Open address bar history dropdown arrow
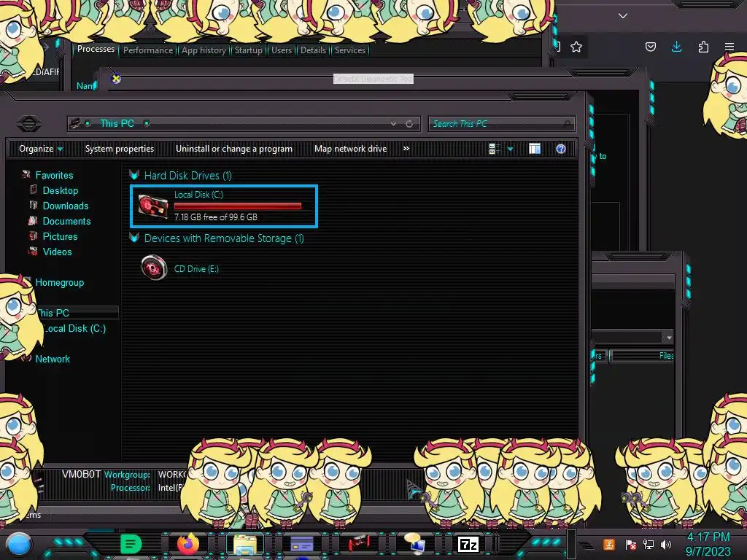747x560 pixels. 393,124
